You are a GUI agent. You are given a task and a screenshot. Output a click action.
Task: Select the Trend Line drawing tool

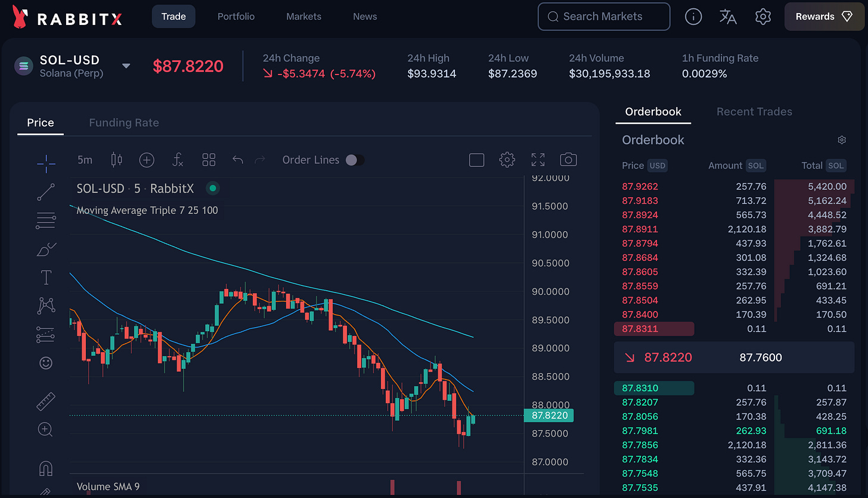46,192
